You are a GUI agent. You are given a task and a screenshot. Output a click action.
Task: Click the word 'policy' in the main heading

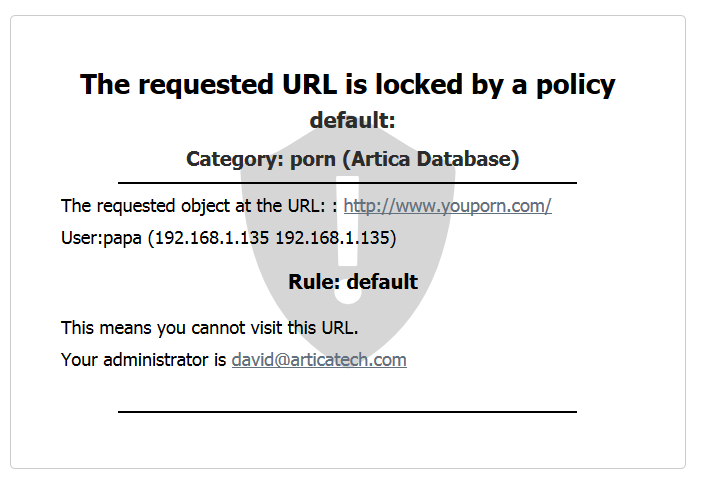pos(576,85)
